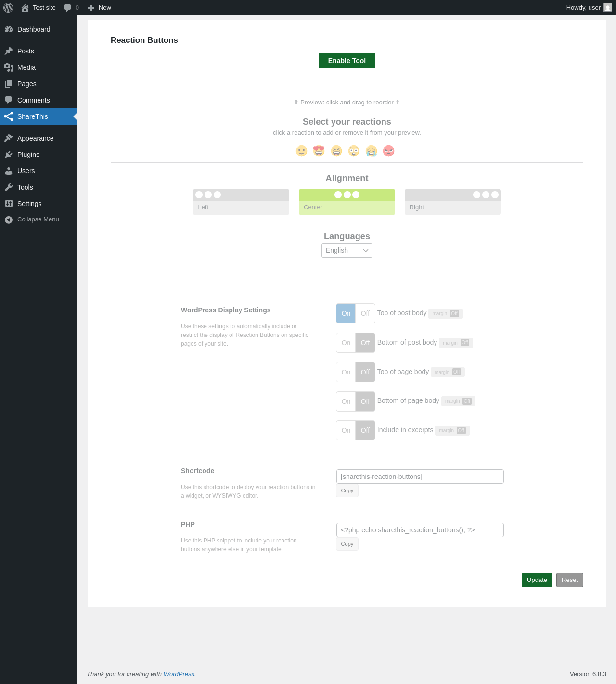Select the crying face reaction emoji

(x=371, y=151)
